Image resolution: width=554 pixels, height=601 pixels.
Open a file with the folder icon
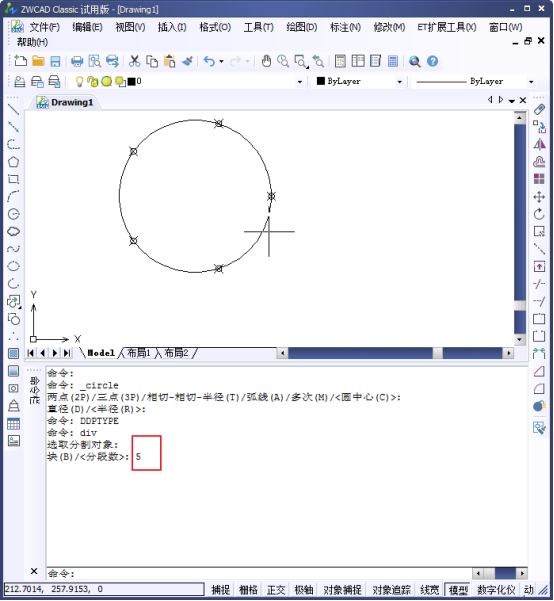38,61
